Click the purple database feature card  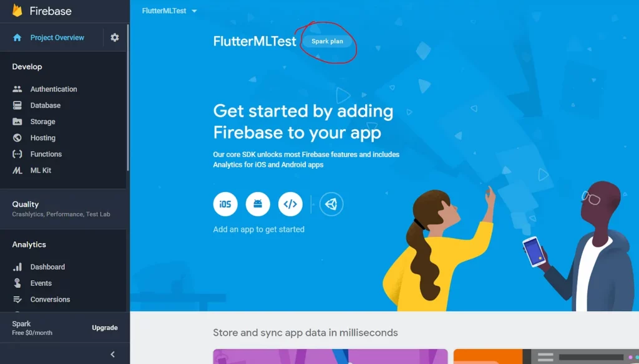click(x=330, y=357)
